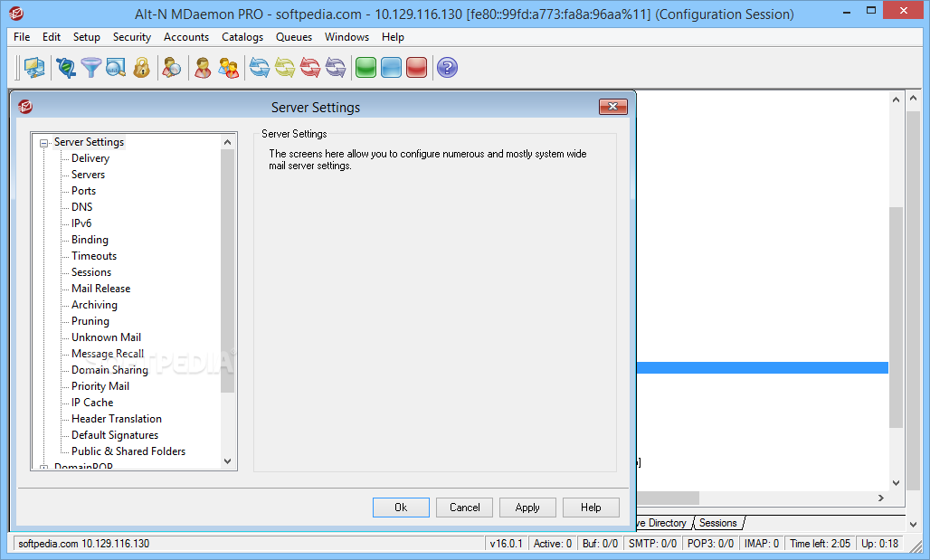This screenshot has width=930, height=560.
Task: Click the green square toolbar button
Action: (x=366, y=68)
